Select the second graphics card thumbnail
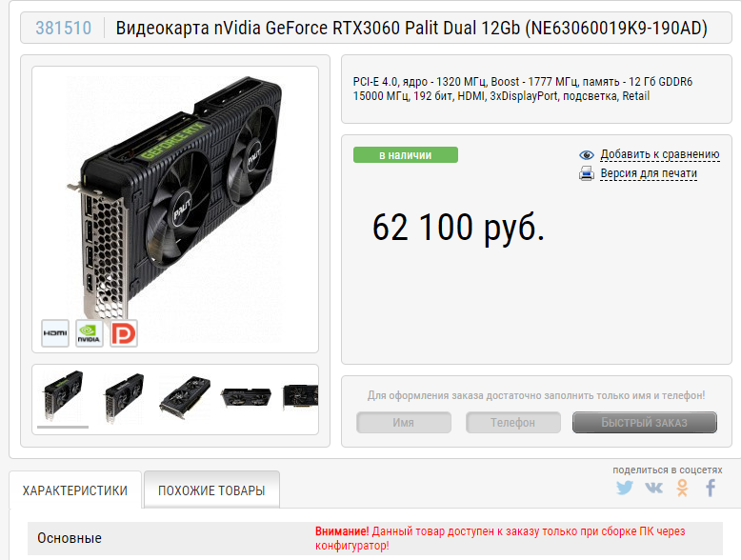 (x=124, y=397)
